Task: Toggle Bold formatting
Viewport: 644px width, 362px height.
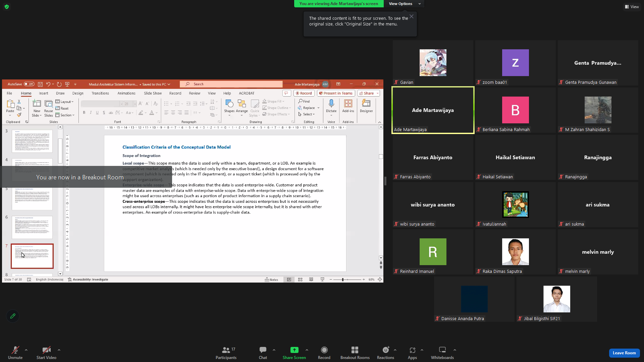Action: tap(84, 113)
